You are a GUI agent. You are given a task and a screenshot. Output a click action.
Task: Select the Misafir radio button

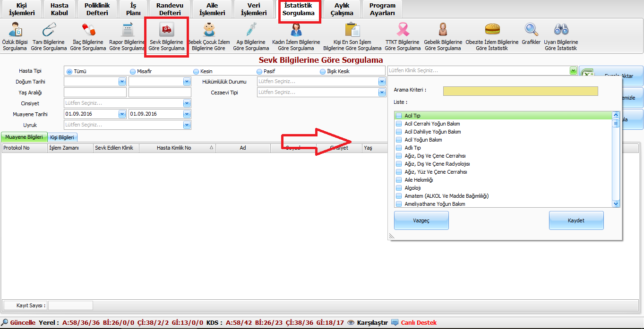click(x=133, y=72)
